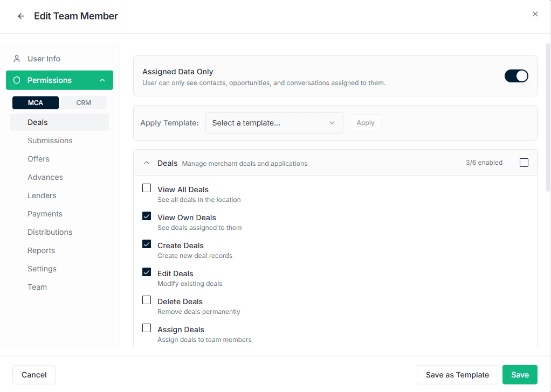Screen dimensions: 551x392
Task: Go to Lenders permissions section
Action: pos(42,195)
